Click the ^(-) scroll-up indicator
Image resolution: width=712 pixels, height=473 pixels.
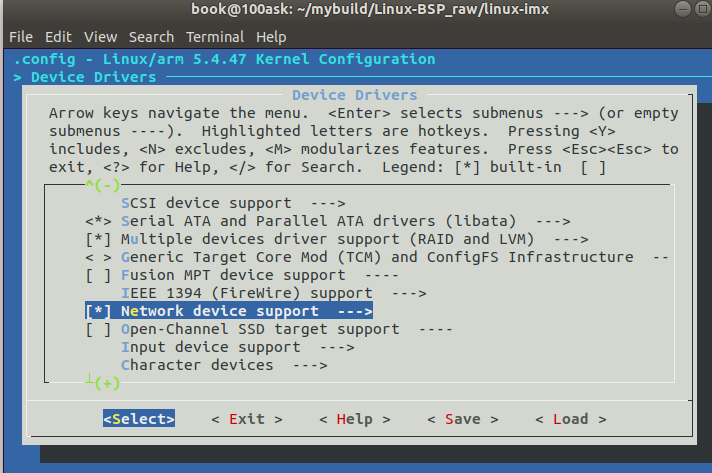[103, 185]
